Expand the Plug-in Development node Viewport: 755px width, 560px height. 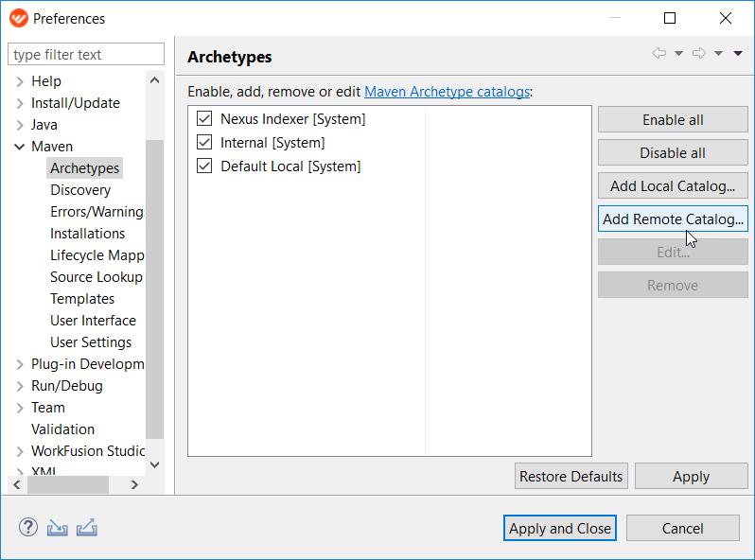tap(20, 364)
